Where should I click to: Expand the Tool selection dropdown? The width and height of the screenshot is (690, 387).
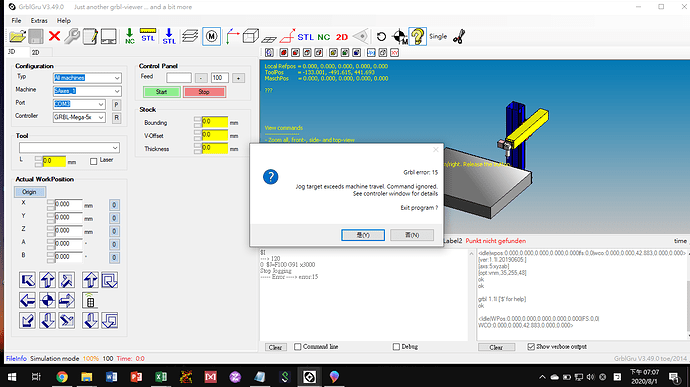click(x=69, y=148)
